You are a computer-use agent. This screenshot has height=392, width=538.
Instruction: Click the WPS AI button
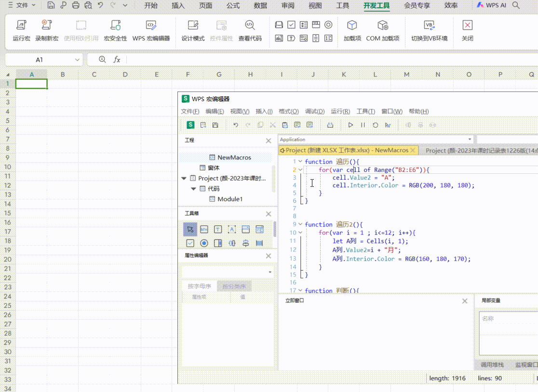pos(492,5)
